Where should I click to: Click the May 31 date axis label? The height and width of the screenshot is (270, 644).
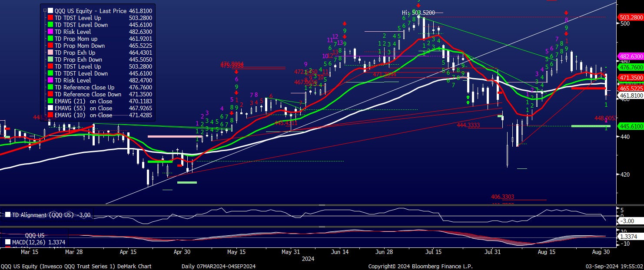click(x=291, y=251)
